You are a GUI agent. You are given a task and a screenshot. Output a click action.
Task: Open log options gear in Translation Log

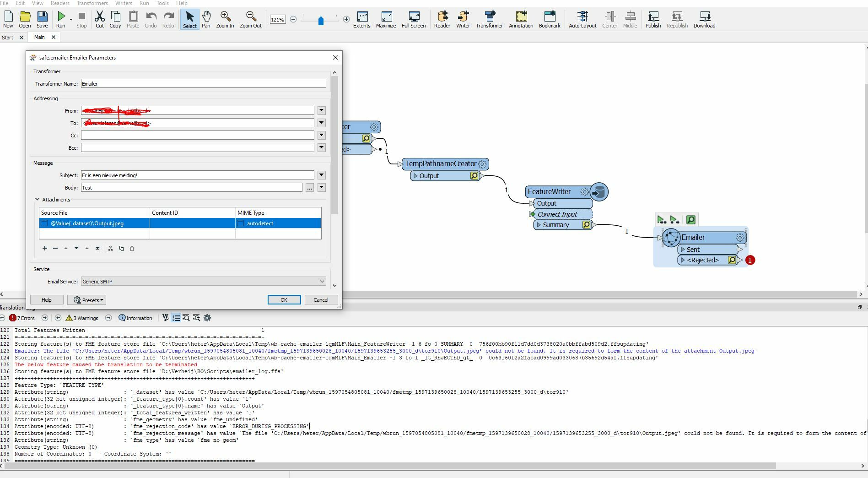point(207,318)
